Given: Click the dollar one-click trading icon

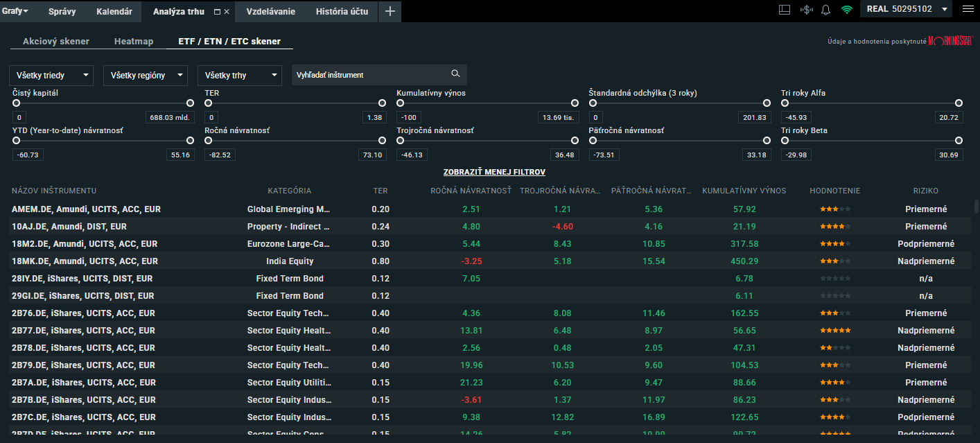Looking at the screenshot, I should 805,10.
